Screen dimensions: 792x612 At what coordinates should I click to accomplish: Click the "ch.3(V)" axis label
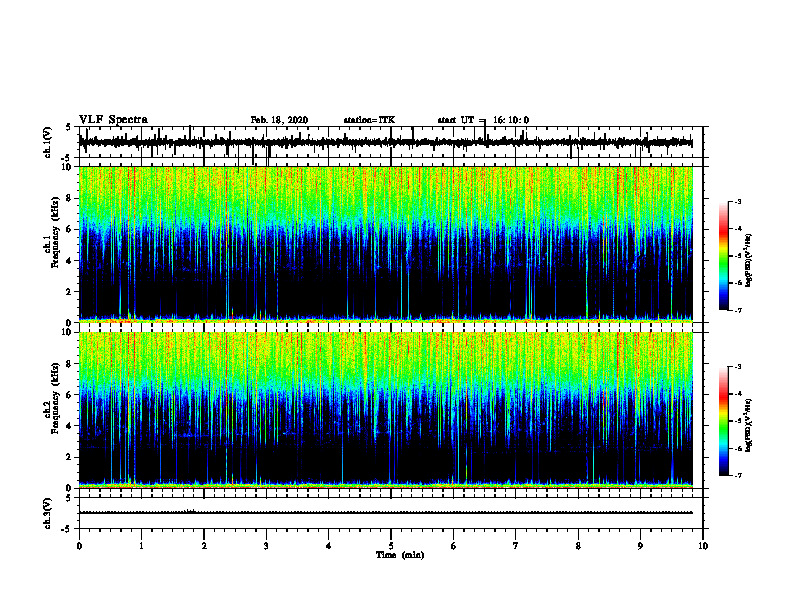[47, 513]
